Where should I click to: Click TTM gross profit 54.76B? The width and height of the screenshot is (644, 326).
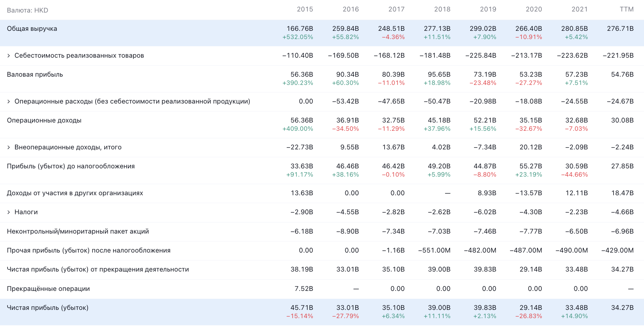(x=623, y=75)
